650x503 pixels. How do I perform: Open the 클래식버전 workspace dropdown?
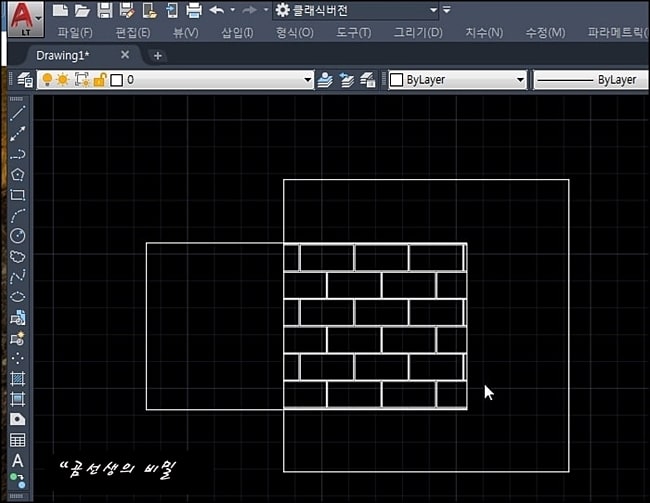355,10
